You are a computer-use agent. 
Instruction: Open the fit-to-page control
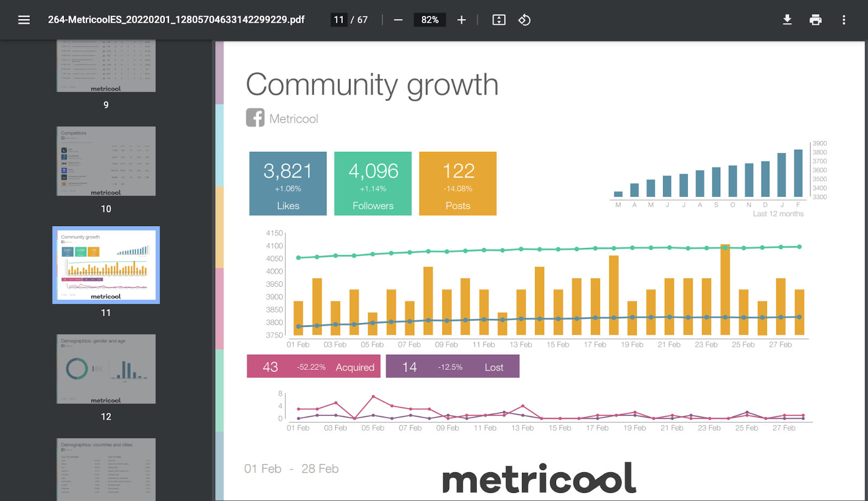[498, 20]
